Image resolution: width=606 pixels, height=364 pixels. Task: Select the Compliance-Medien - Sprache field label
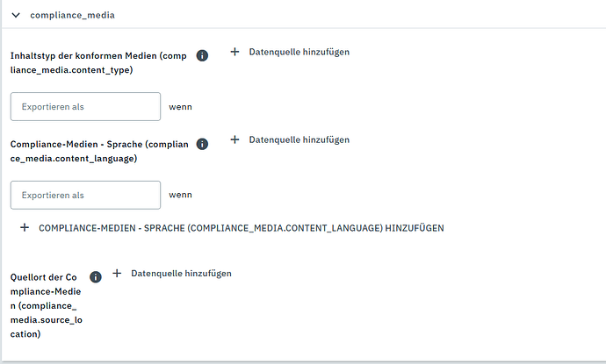pos(99,152)
